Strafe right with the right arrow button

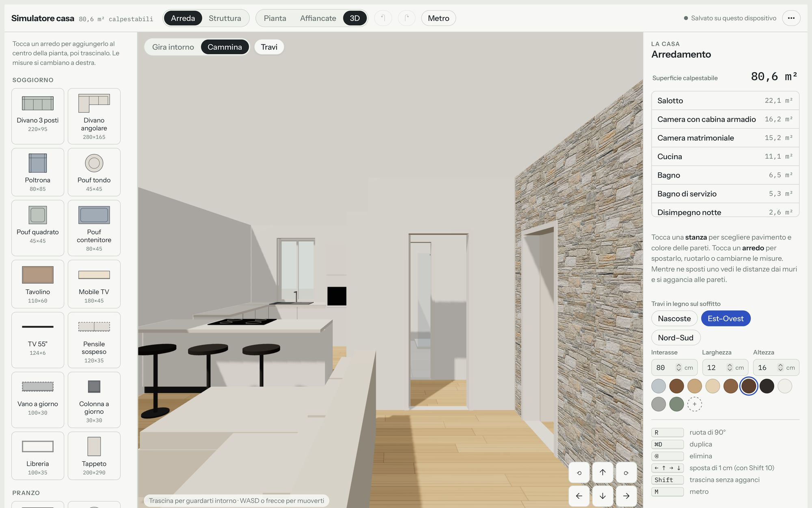click(626, 496)
